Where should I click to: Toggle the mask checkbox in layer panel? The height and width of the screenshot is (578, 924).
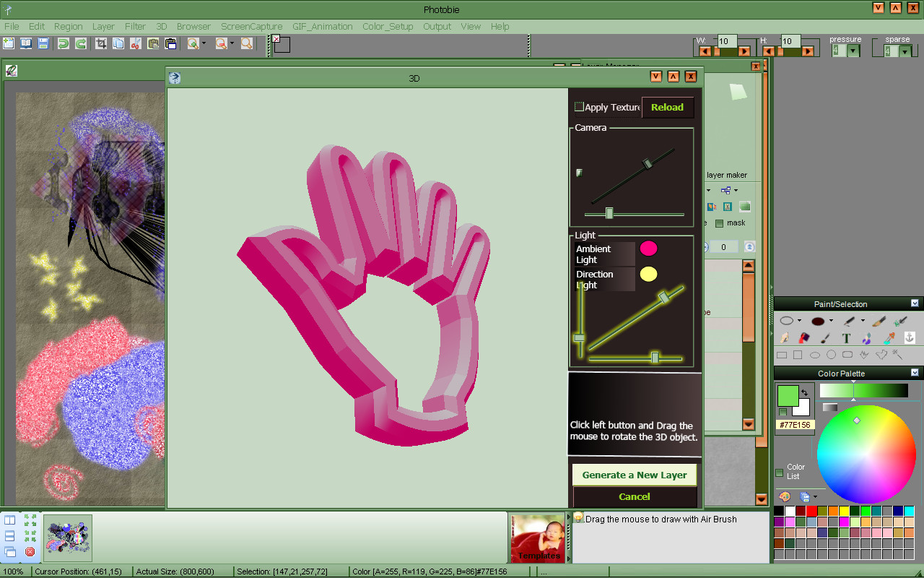point(720,223)
